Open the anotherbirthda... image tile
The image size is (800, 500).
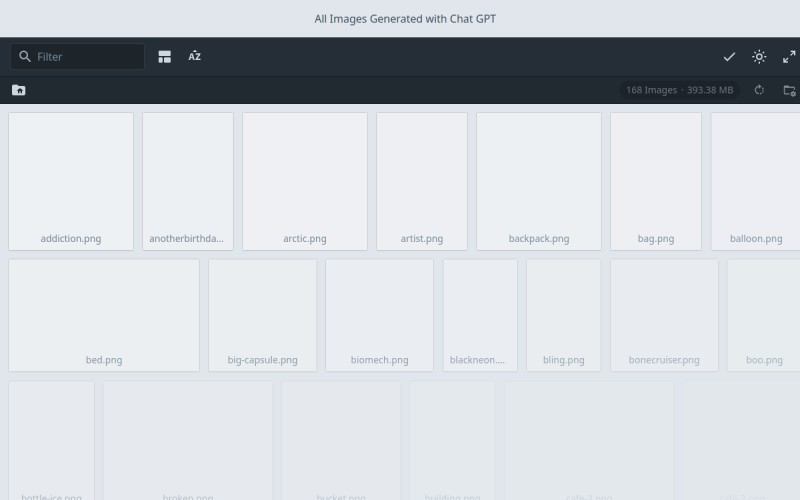[188, 182]
